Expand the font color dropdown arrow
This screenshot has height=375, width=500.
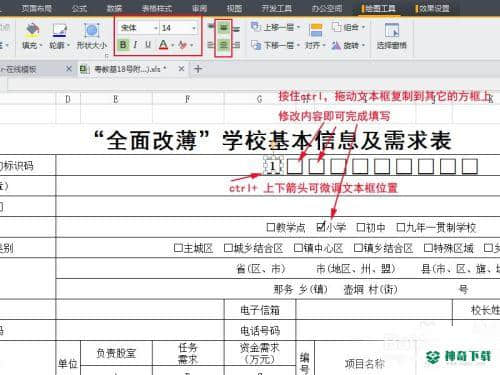(x=173, y=45)
